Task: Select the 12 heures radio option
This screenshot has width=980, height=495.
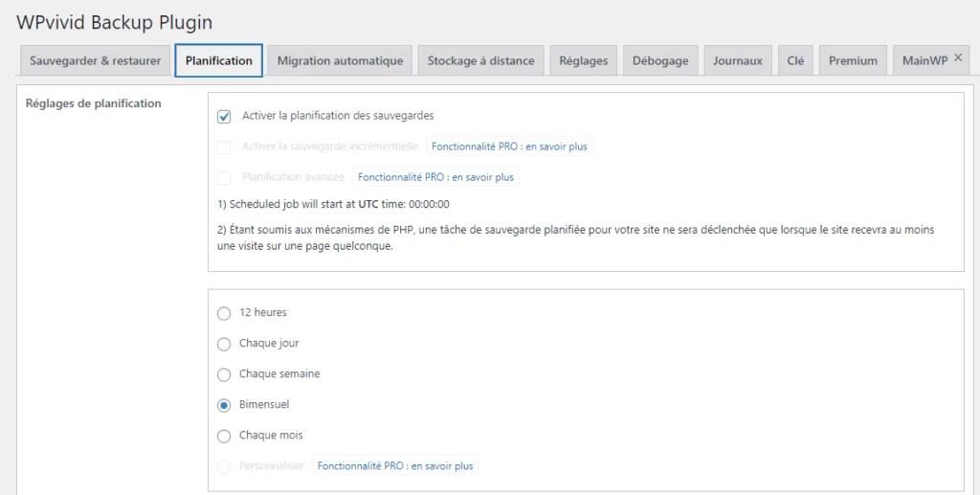Action: (x=224, y=313)
